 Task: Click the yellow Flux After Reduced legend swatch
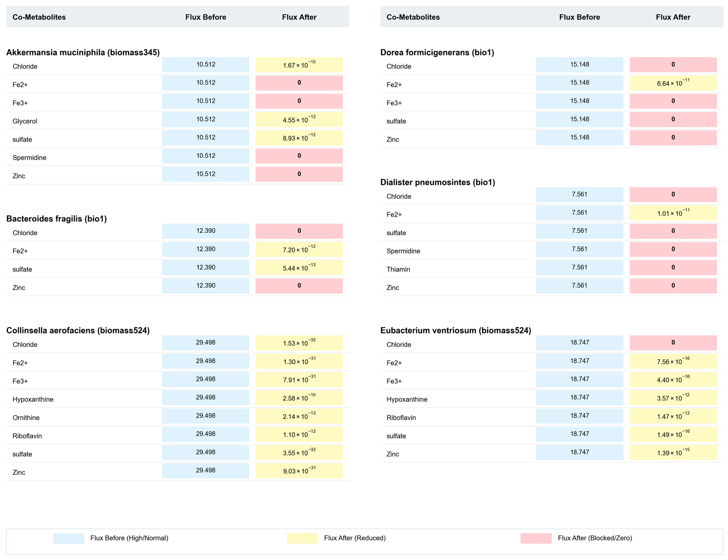point(302,538)
